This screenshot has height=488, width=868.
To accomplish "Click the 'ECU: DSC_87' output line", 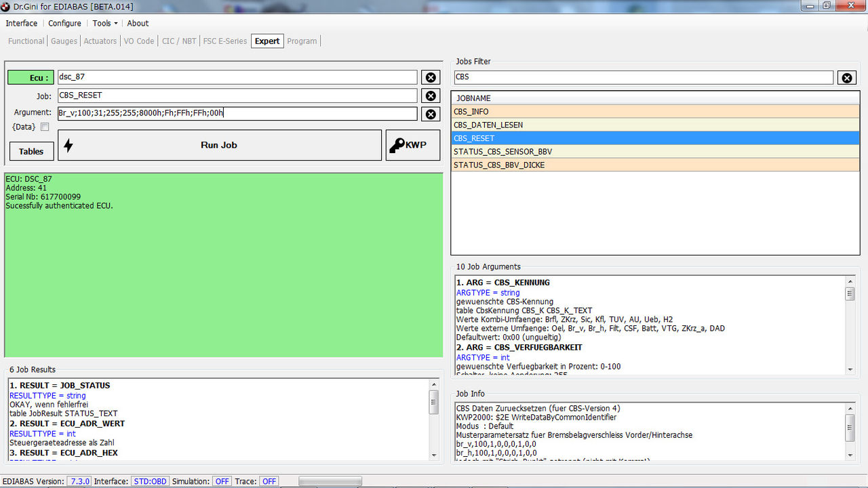I will point(29,179).
